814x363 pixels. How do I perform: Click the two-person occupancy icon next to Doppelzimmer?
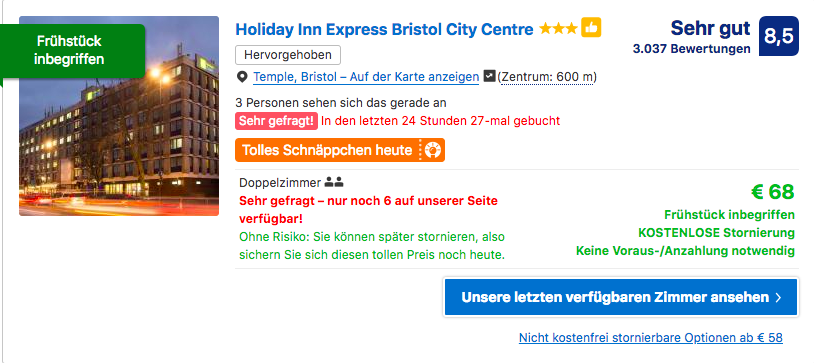pyautogui.click(x=334, y=183)
